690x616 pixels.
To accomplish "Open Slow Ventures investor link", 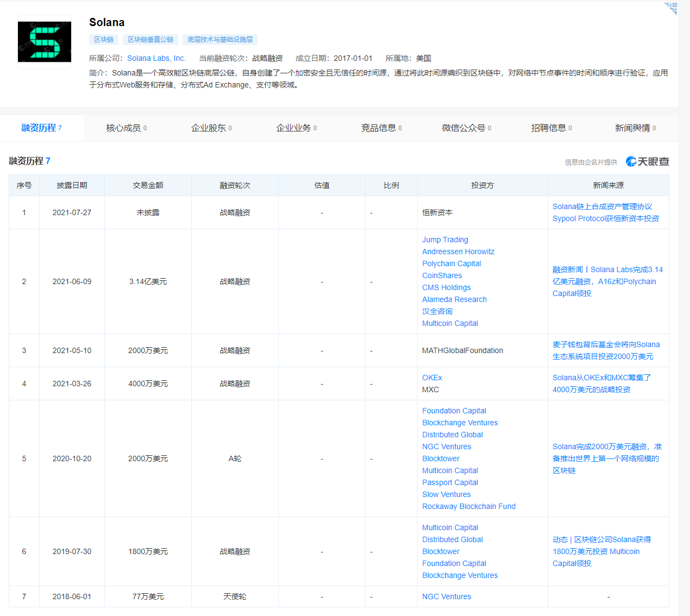I will pos(446,494).
